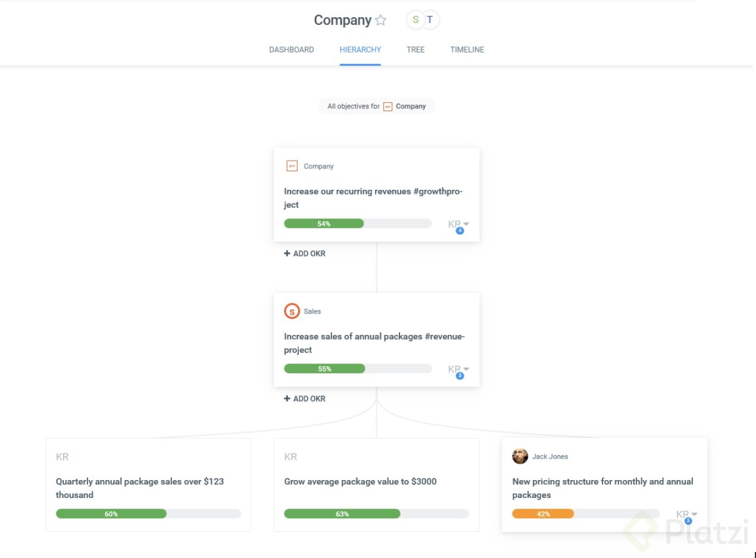Image resolution: width=756 pixels, height=558 pixels.
Task: Click the orange Sales team icon
Action: point(292,311)
